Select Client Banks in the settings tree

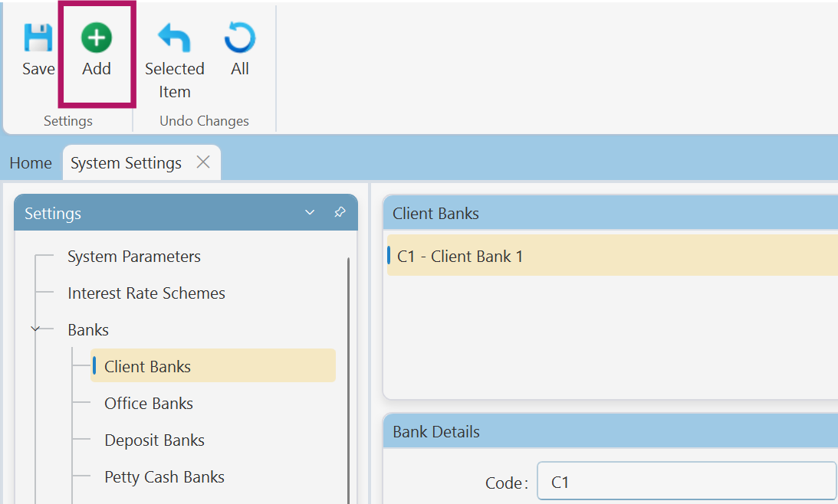coord(147,366)
